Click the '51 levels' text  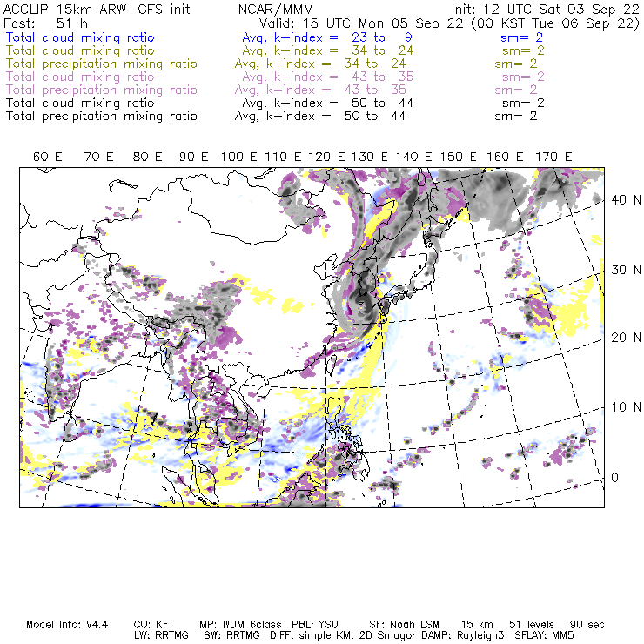pos(532,625)
